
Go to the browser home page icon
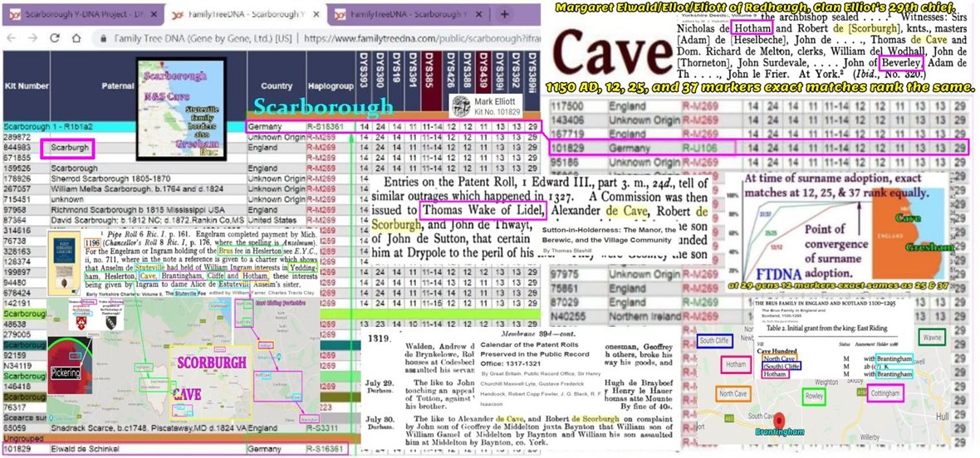[72, 38]
